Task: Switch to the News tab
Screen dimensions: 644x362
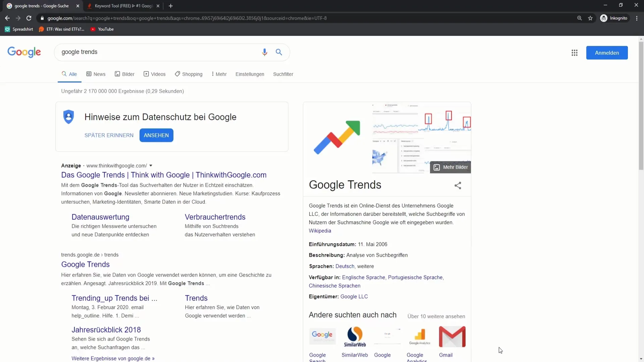Action: point(96,74)
